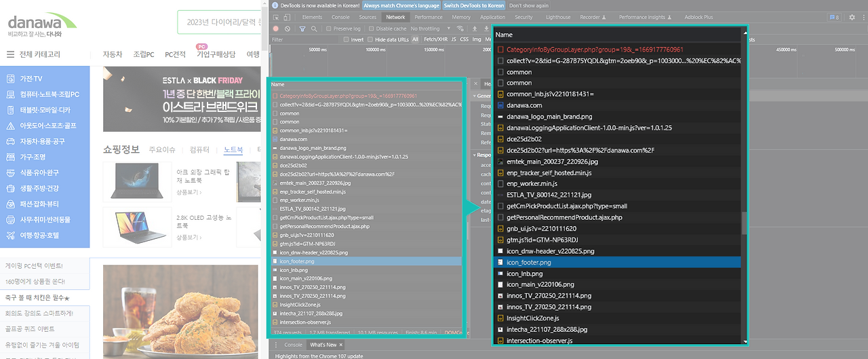The width and height of the screenshot is (868, 359).
Task: Click the 아웃도어·스포츠·골프 category icon
Action: coord(12,126)
